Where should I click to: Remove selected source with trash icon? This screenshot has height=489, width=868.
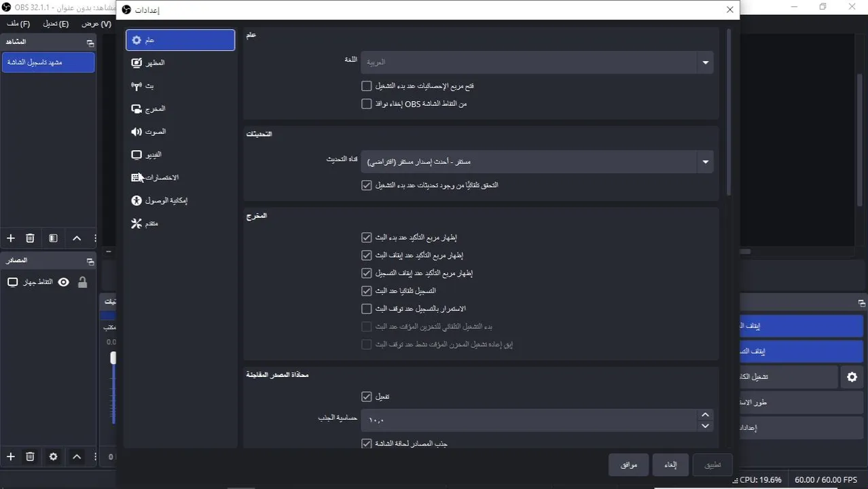click(30, 457)
